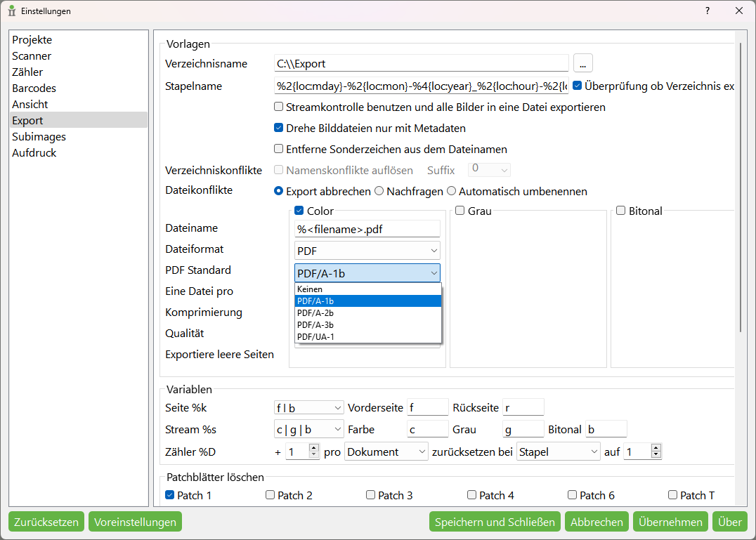Enable the Patch T checkbox
Viewport: 756px width, 540px height.
[672, 495]
